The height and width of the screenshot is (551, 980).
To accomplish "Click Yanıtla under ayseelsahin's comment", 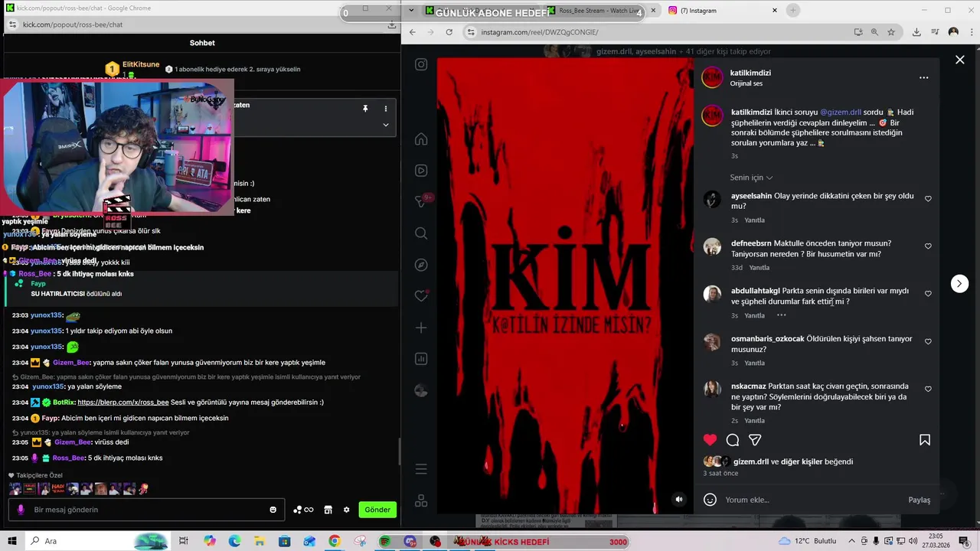I will (x=755, y=220).
